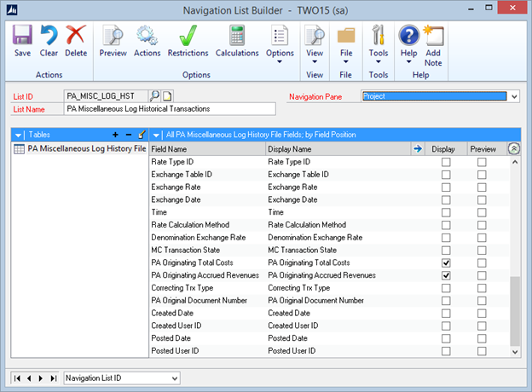Click the Save floppy disk icon
This screenshot has height=392, width=532.
click(22, 35)
